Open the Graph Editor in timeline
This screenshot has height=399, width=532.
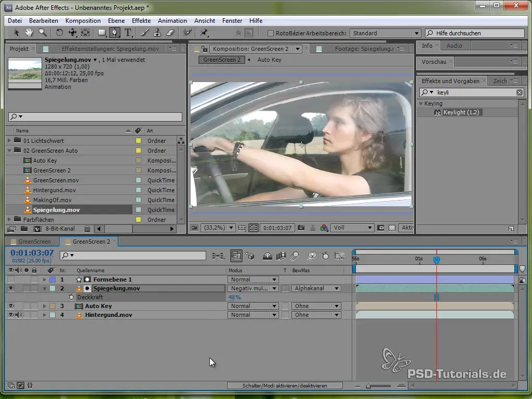point(339,256)
